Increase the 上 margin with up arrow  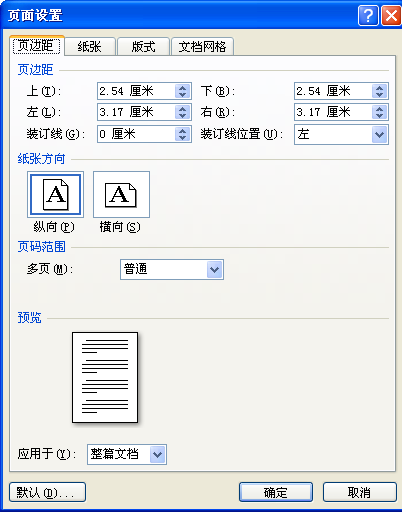[x=182, y=88]
